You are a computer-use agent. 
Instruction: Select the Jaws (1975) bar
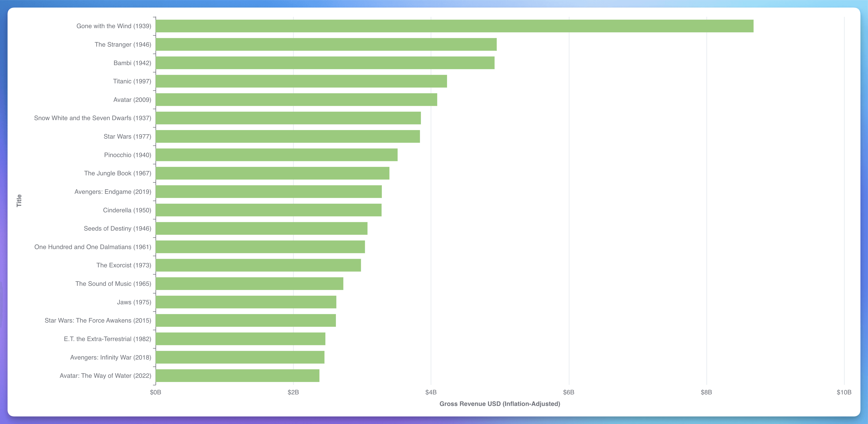[246, 302]
